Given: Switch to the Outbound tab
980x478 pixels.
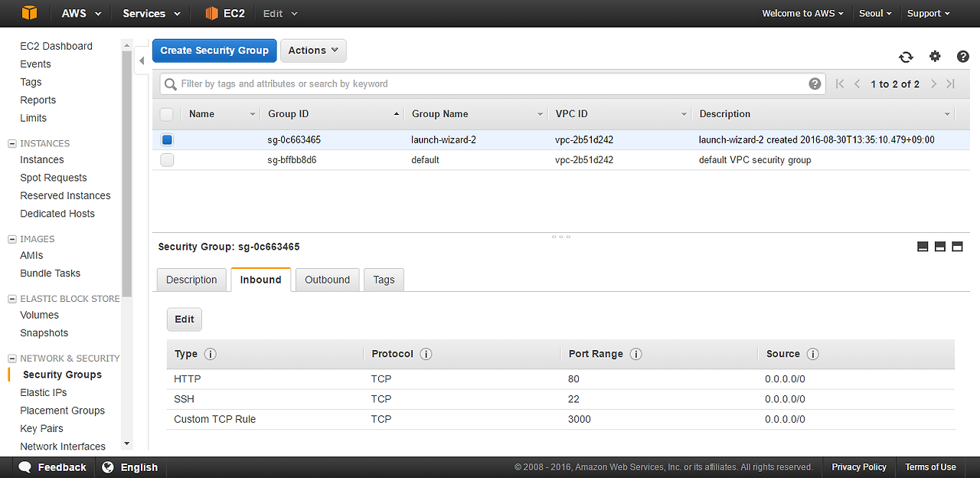Looking at the screenshot, I should coord(327,280).
